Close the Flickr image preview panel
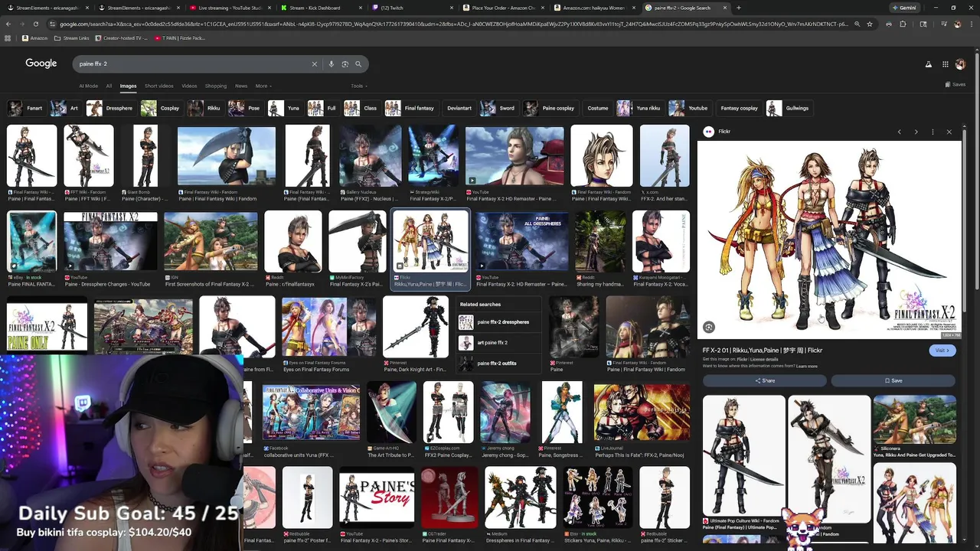 point(949,132)
